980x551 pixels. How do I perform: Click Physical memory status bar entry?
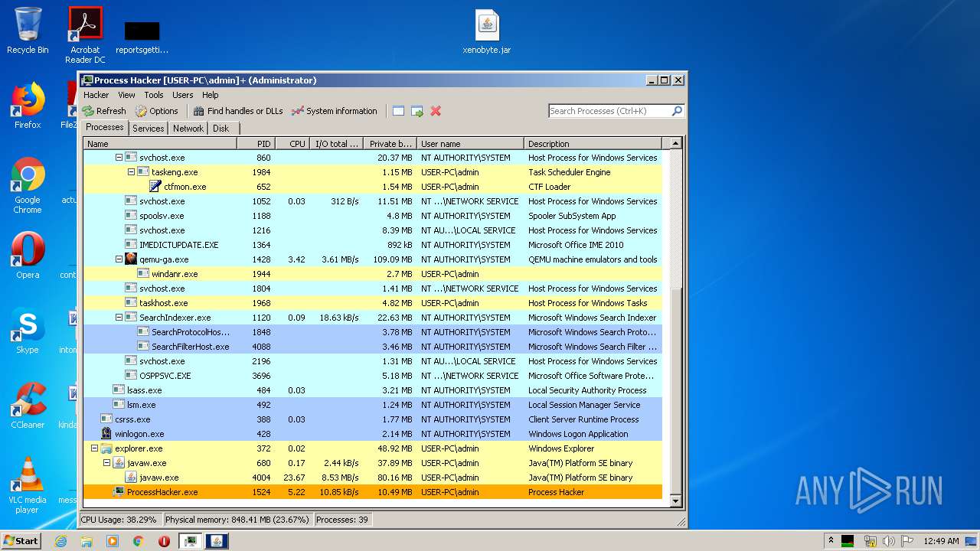[237, 520]
